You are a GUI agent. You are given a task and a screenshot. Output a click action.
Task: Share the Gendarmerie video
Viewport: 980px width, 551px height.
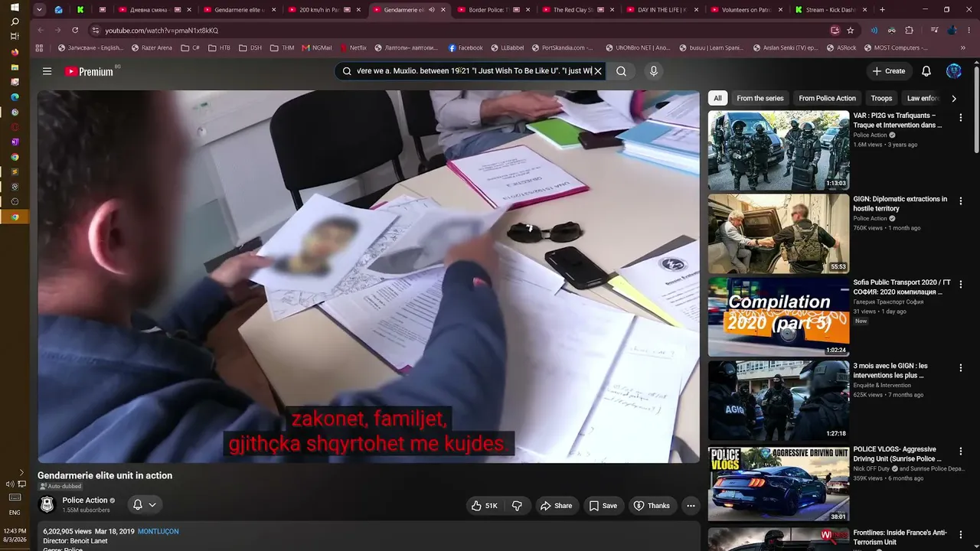point(556,506)
